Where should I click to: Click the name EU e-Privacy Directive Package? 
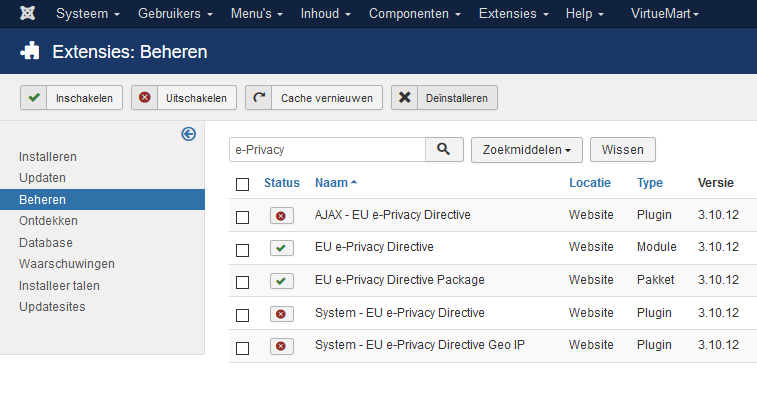tap(400, 280)
